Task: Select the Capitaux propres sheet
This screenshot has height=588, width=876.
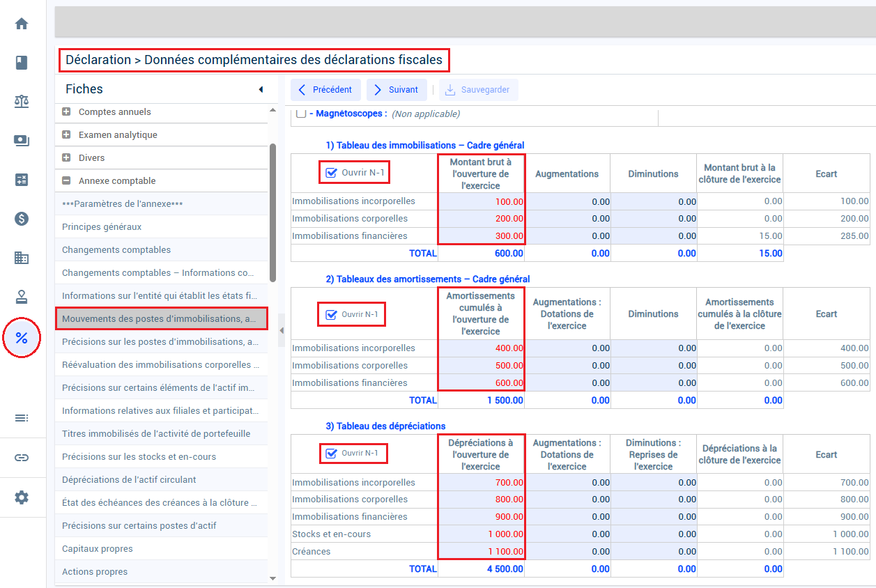Action: 161,549
